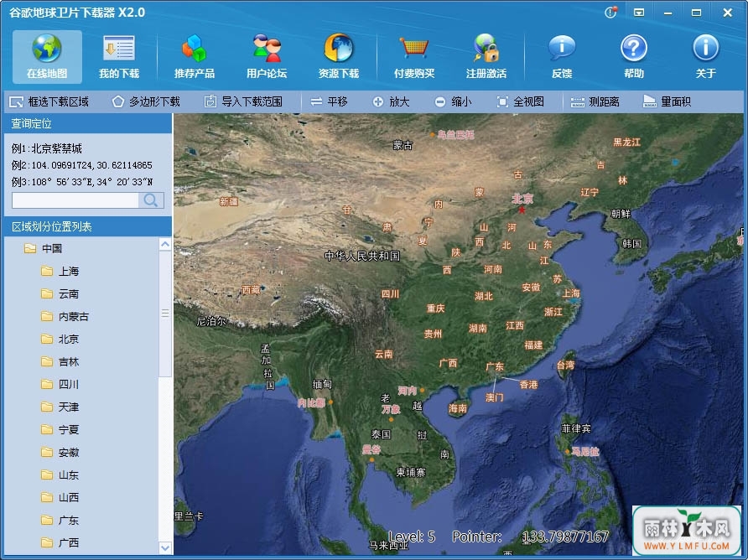Click example text 例1:北京紫禁城
This screenshot has width=748, height=560.
click(x=47, y=148)
